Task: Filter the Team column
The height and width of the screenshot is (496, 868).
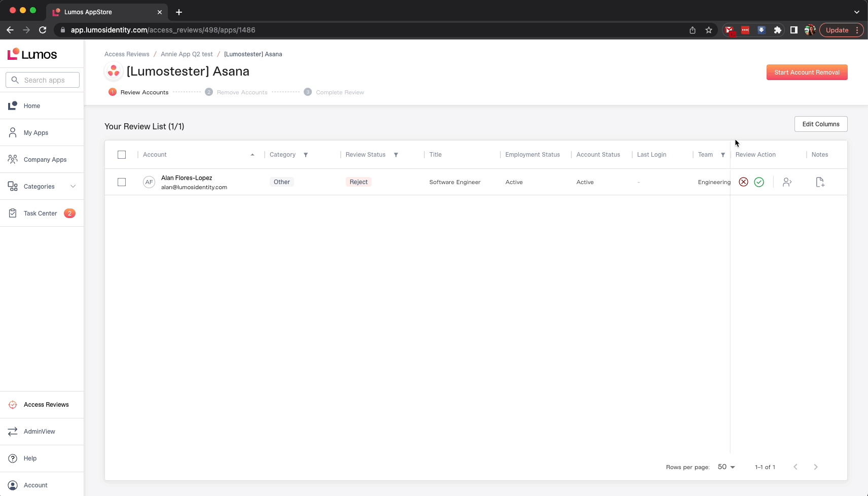Action: tap(723, 155)
